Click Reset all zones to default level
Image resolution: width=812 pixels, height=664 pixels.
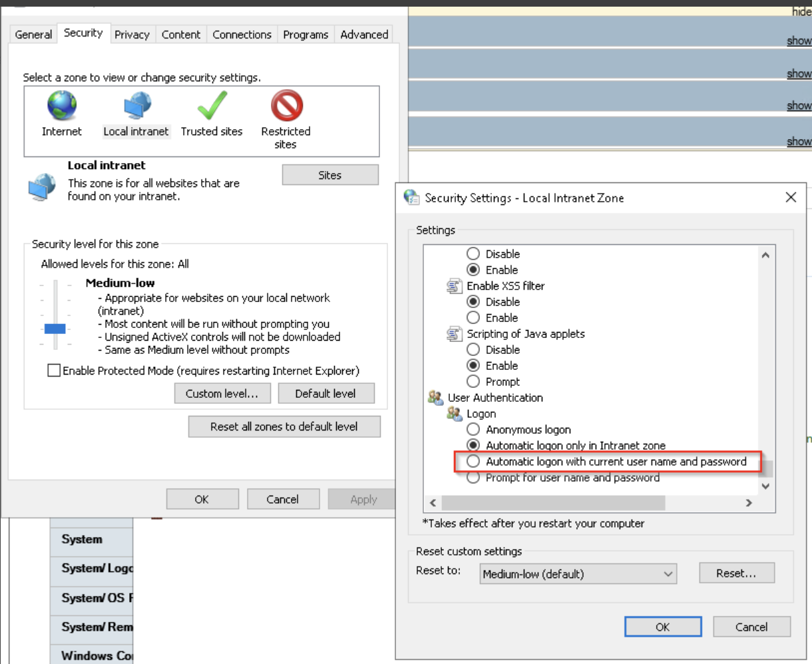pyautogui.click(x=284, y=426)
